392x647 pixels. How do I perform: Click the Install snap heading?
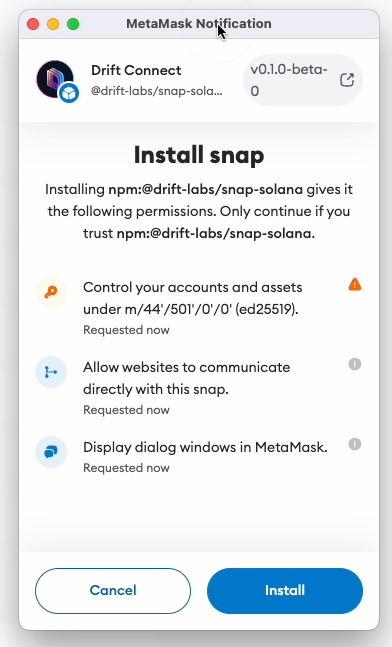pos(199,155)
